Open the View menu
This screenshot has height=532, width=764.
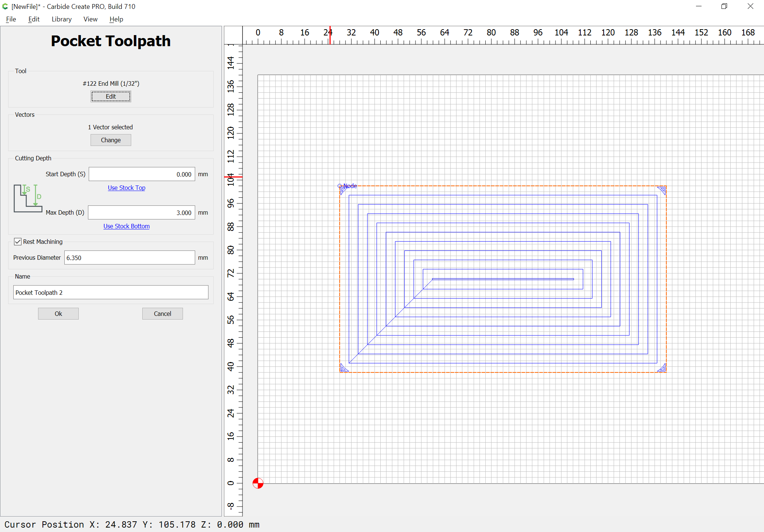coord(91,19)
